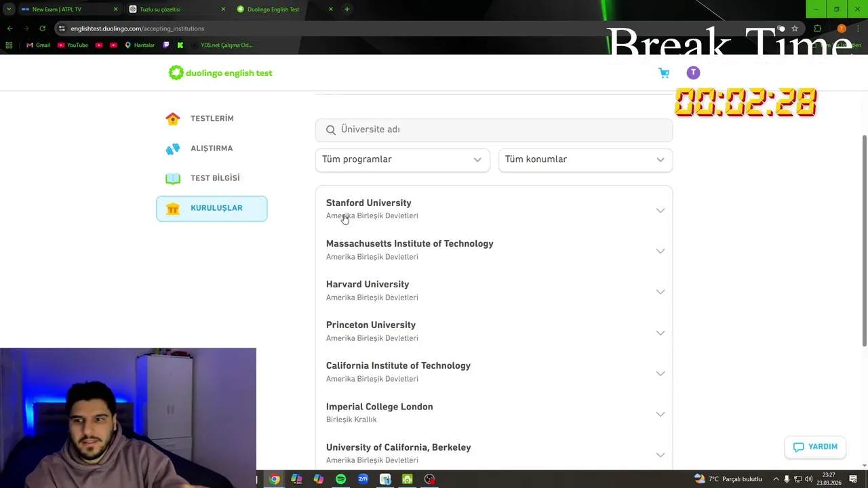Click the book icon beside Test Bilgisi
The image size is (868, 488).
coord(173,178)
